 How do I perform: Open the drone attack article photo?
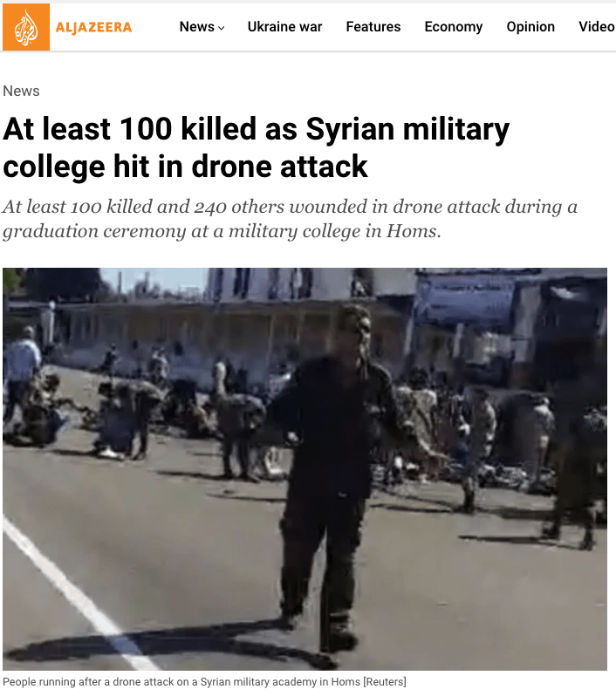point(305,468)
